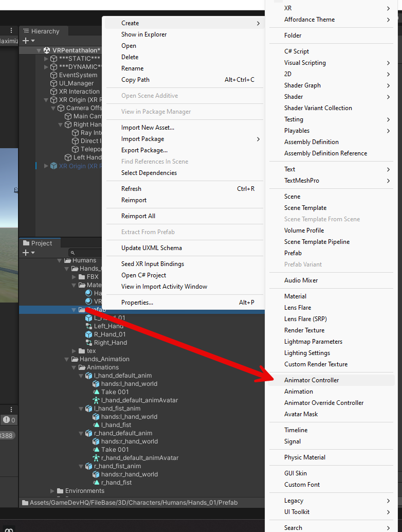402x532 pixels.
Task: Choose Material in Create submenu
Action: pos(332,296)
